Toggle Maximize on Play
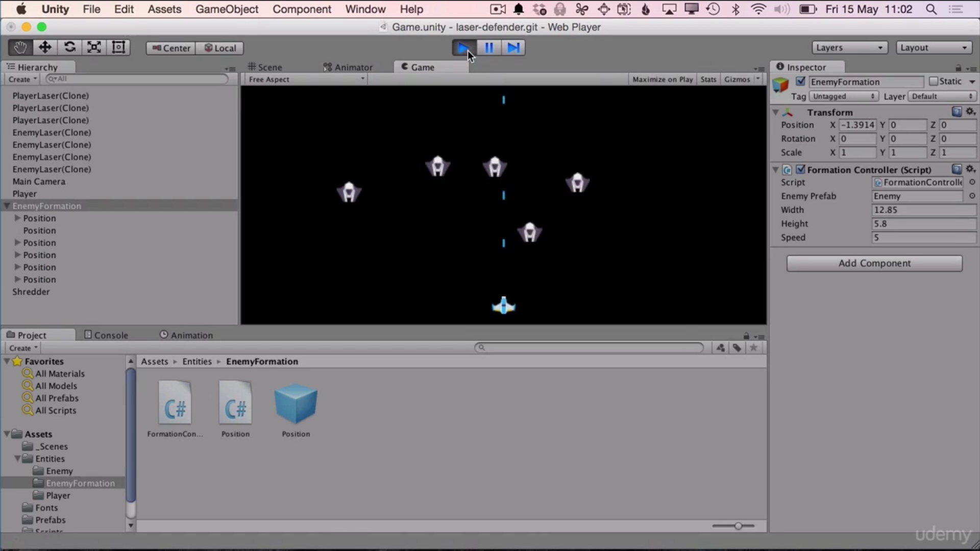Image resolution: width=980 pixels, height=551 pixels. tap(662, 79)
